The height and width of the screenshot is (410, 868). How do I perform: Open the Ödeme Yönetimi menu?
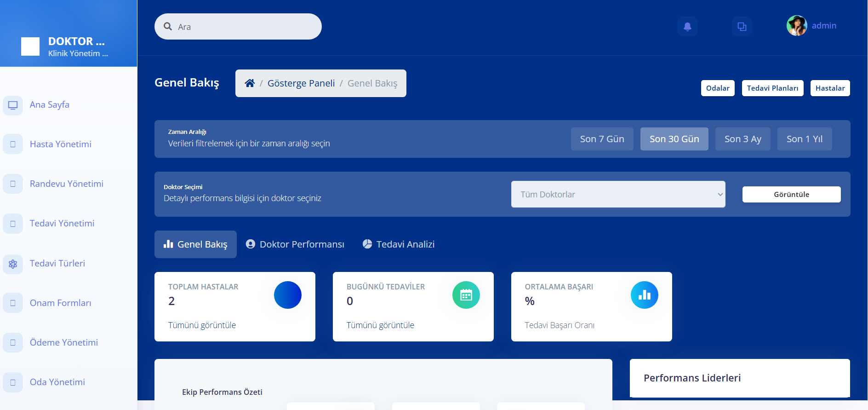(64, 342)
